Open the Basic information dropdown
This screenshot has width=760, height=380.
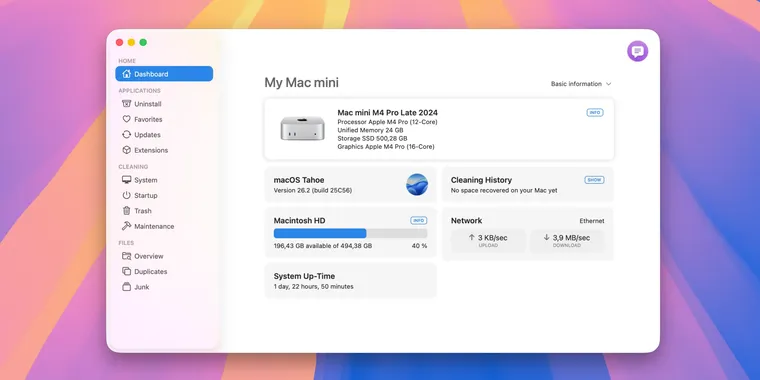tap(581, 84)
